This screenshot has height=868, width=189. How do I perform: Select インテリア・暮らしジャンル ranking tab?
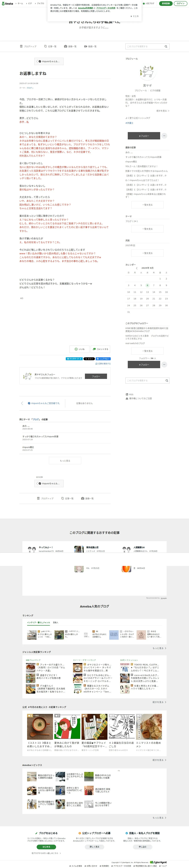coord(38,622)
